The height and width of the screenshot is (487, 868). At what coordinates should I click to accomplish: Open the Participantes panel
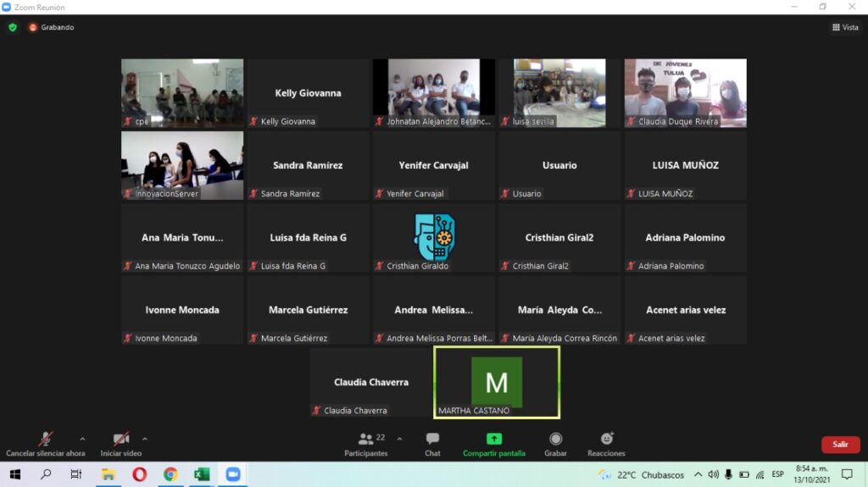click(366, 443)
